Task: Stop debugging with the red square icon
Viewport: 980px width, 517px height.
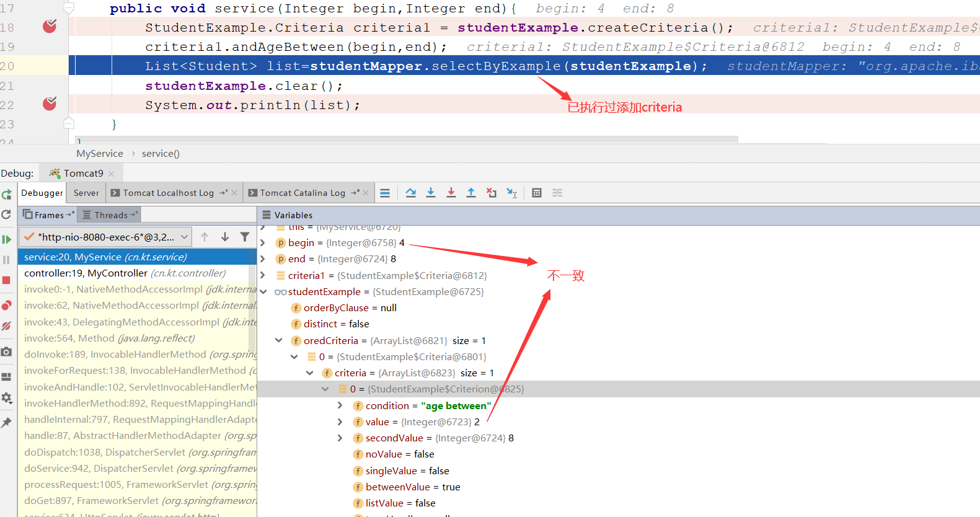Action: point(7,280)
